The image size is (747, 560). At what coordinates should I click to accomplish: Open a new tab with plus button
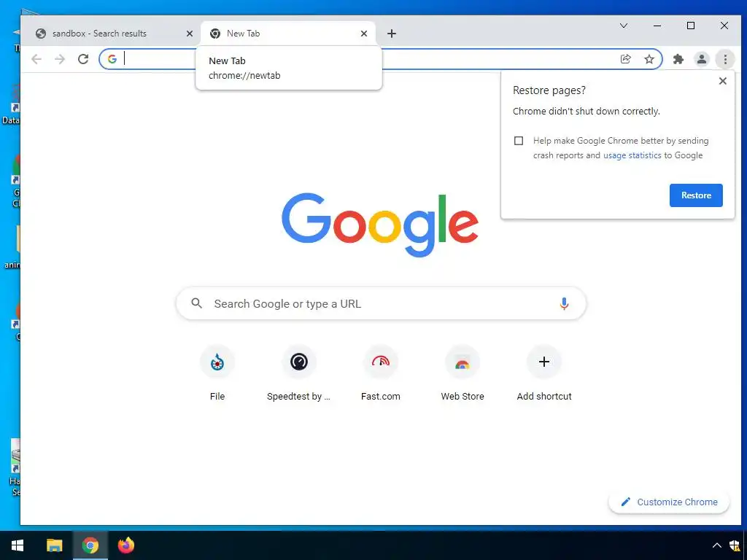tap(392, 34)
